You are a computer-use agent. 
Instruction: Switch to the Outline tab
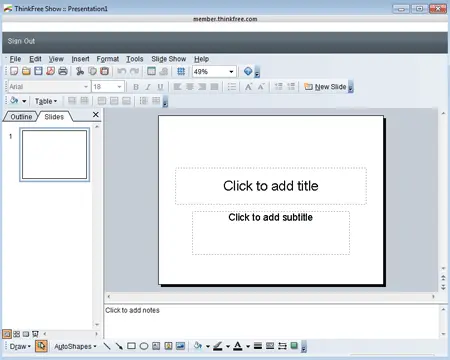pyautogui.click(x=21, y=117)
